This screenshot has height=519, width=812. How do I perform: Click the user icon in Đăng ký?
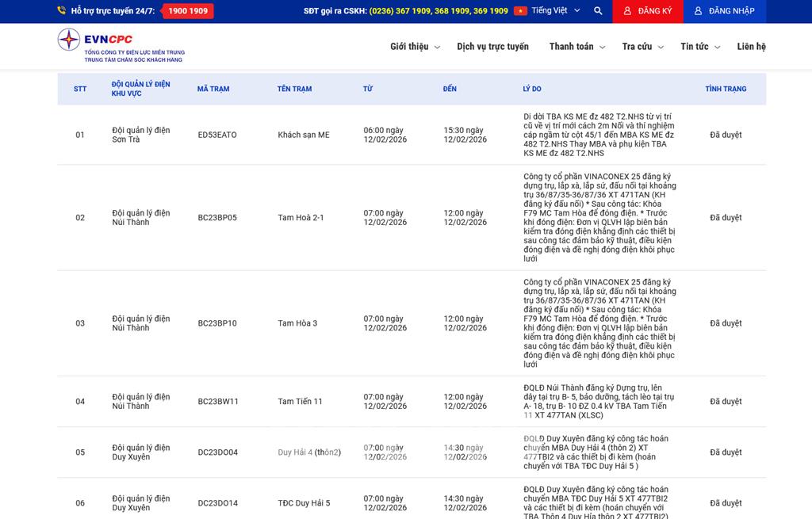pos(627,11)
